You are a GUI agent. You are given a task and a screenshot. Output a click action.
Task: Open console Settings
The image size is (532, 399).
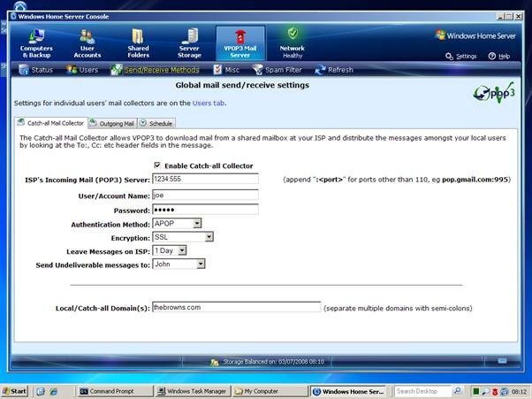point(461,57)
